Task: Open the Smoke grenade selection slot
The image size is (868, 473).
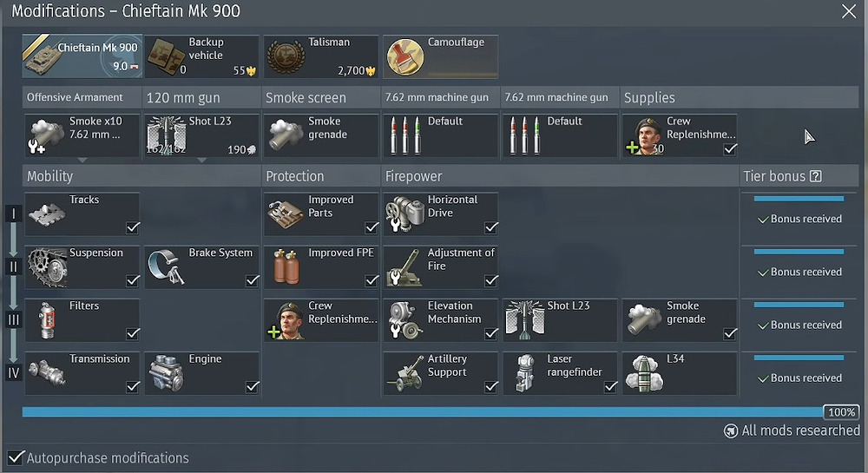Action: pos(321,135)
